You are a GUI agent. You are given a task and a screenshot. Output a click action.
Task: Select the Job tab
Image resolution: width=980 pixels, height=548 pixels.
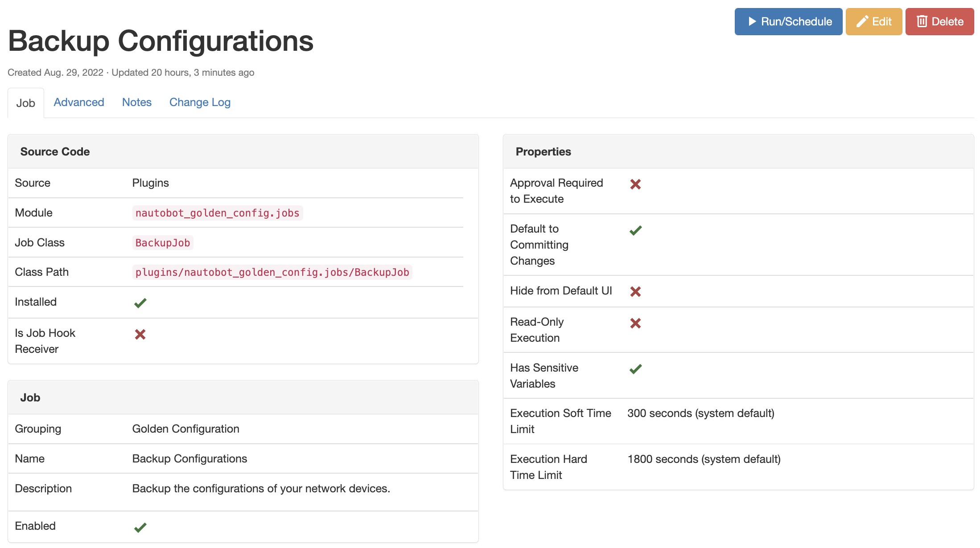tap(26, 103)
